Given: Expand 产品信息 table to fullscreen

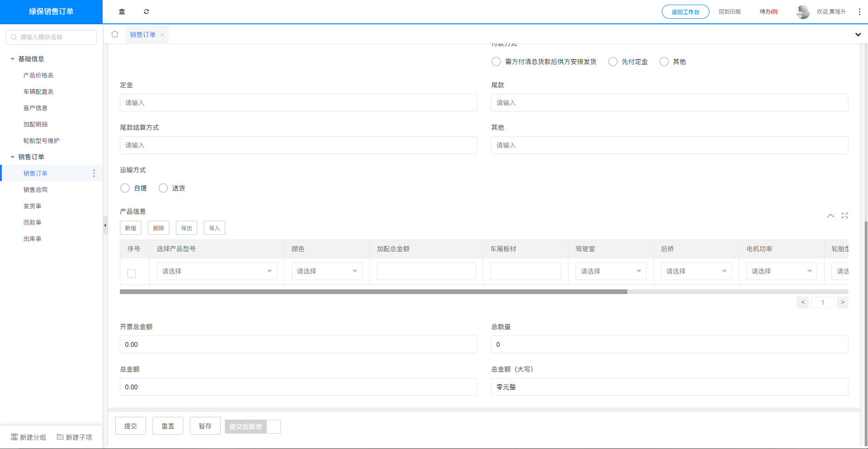Looking at the screenshot, I should point(845,215).
